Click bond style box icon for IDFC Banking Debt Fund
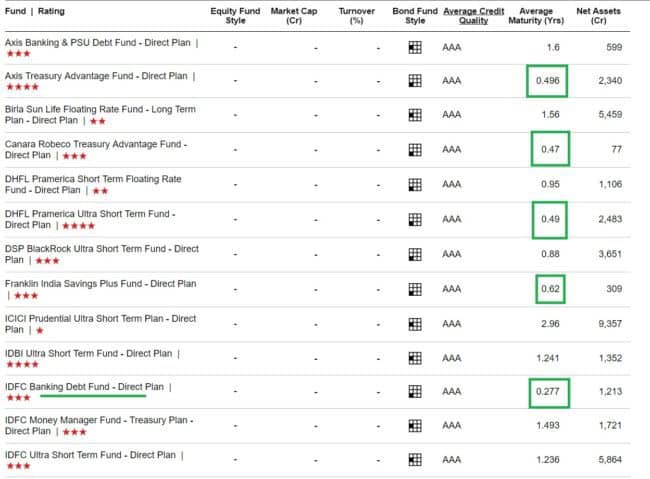This screenshot has height=479, width=650. point(415,391)
